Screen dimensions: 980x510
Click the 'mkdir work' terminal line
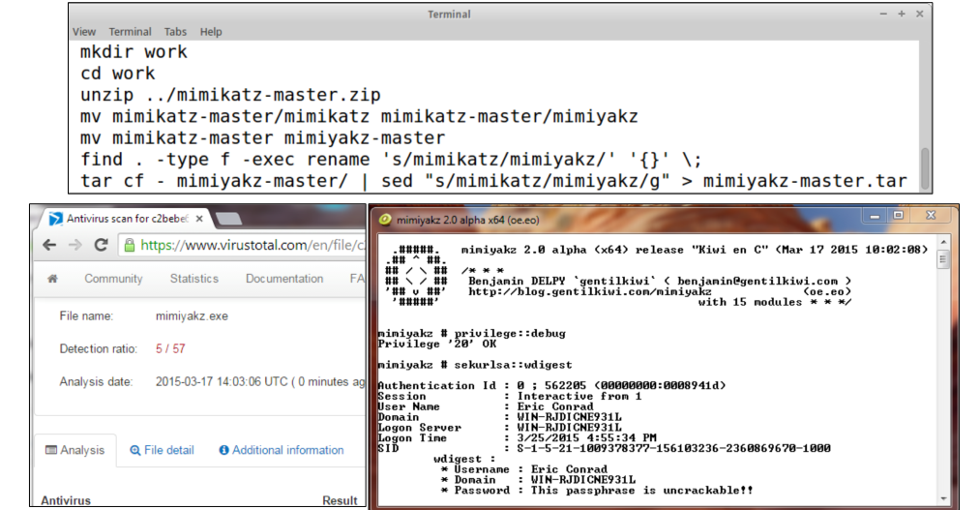click(x=134, y=52)
